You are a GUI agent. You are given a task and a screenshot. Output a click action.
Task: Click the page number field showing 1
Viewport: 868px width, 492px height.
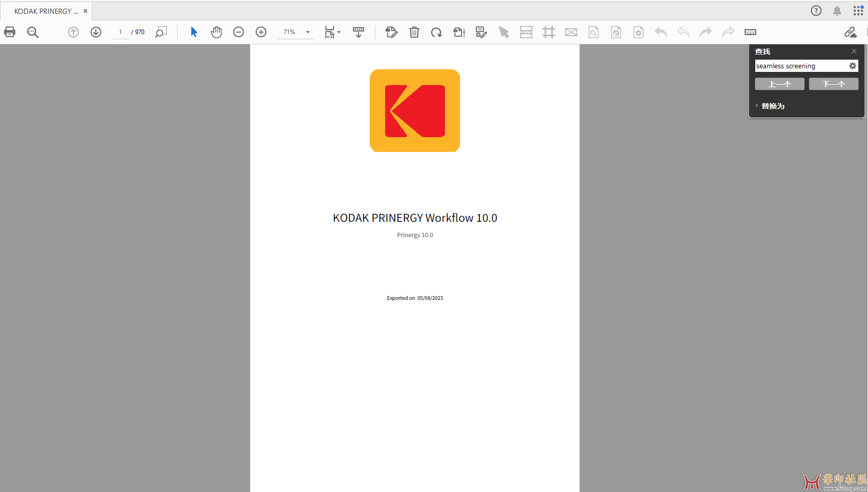tap(120, 32)
